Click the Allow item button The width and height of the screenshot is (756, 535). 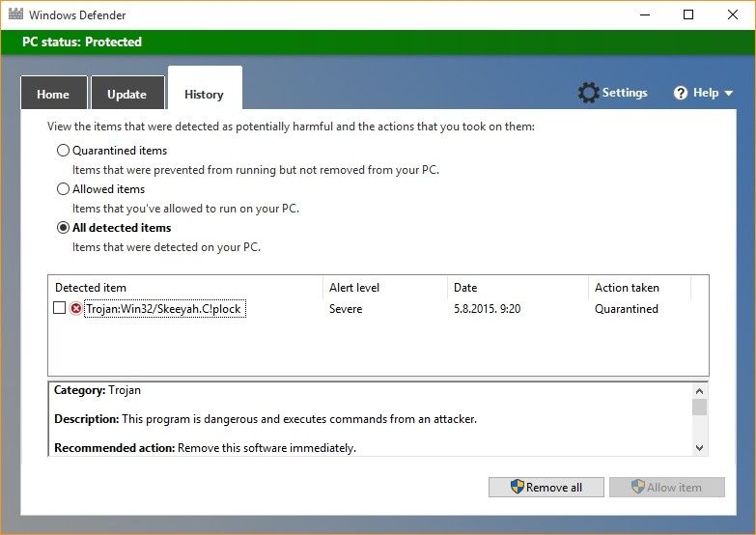point(667,488)
